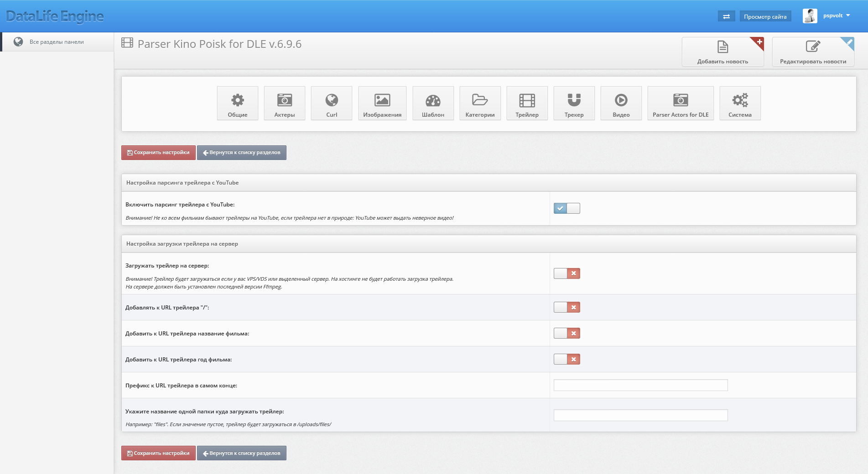Open the Общие settings section
The height and width of the screenshot is (474, 868).
tap(238, 103)
